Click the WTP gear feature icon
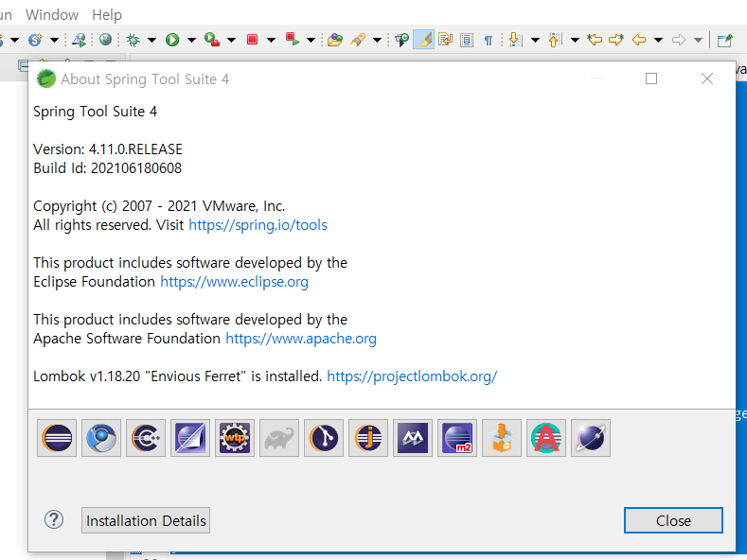This screenshot has height=560, width=747. [x=235, y=438]
